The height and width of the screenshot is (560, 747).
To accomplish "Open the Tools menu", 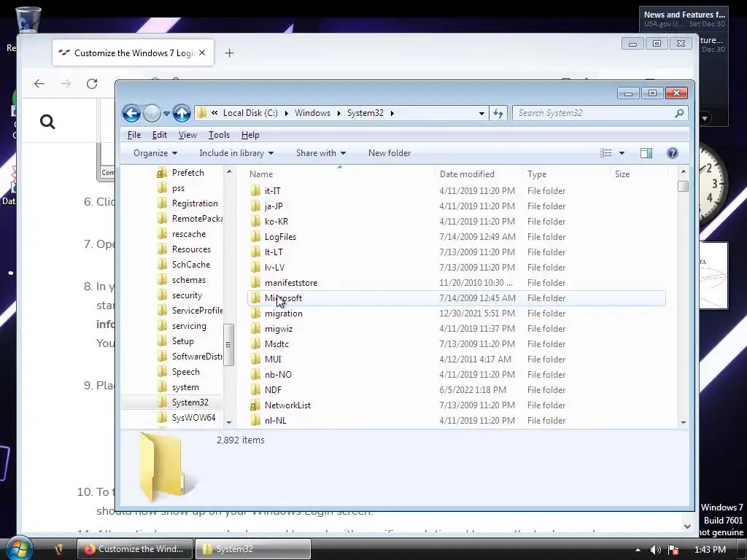I will coord(219,135).
